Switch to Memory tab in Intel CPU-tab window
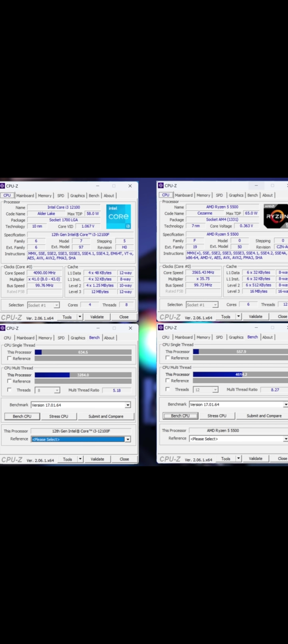This screenshot has width=288, height=644. point(45,195)
